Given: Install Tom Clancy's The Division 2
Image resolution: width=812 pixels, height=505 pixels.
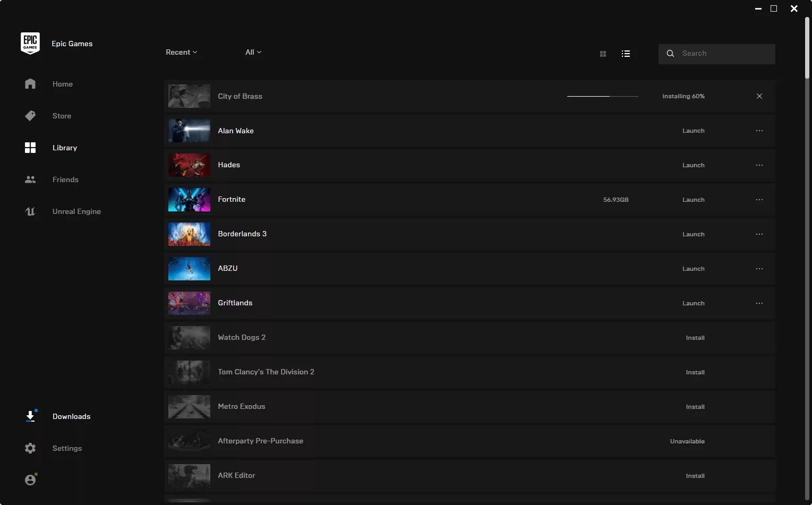Looking at the screenshot, I should [695, 372].
